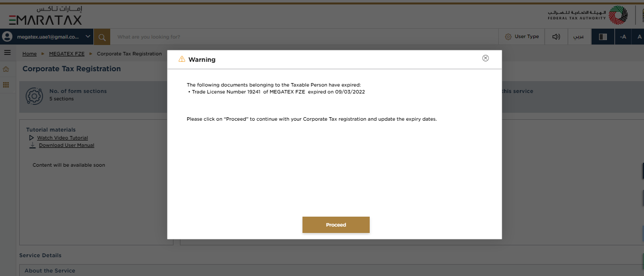Screen dimensions: 644x276
Task: Open the grid apps icon in sidebar
Action: pyautogui.click(x=6, y=85)
